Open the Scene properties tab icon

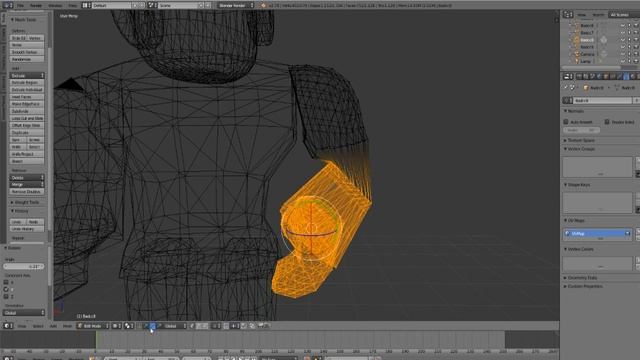coord(593,76)
